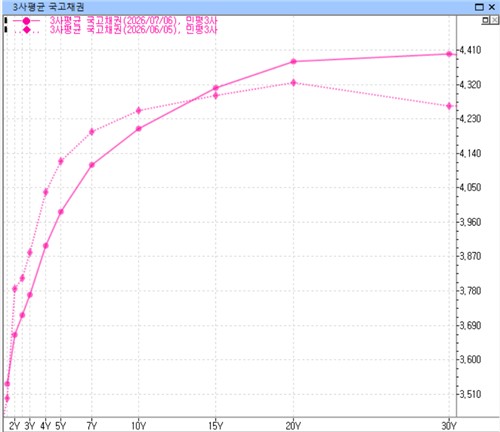This screenshot has width=500, height=432.
Task: Click the 4.230 y-axis value
Action: (x=470, y=119)
